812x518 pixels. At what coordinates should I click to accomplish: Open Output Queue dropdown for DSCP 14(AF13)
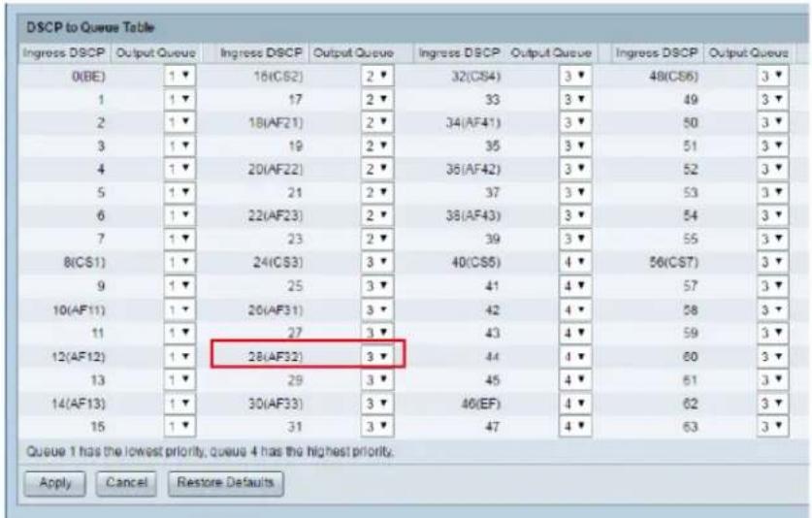[179, 403]
